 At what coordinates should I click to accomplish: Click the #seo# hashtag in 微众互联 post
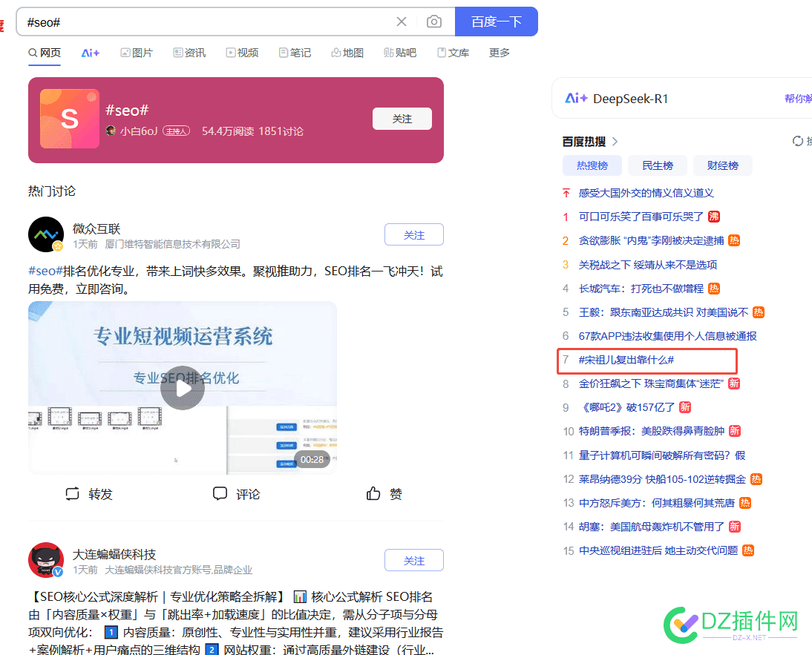pos(45,271)
